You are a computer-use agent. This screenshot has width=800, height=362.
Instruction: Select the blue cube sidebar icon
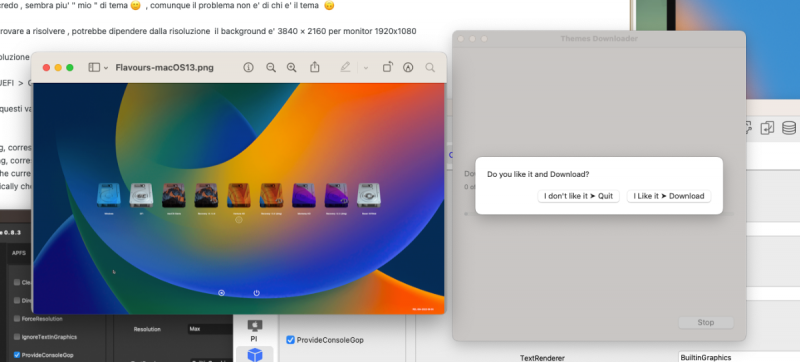255,355
